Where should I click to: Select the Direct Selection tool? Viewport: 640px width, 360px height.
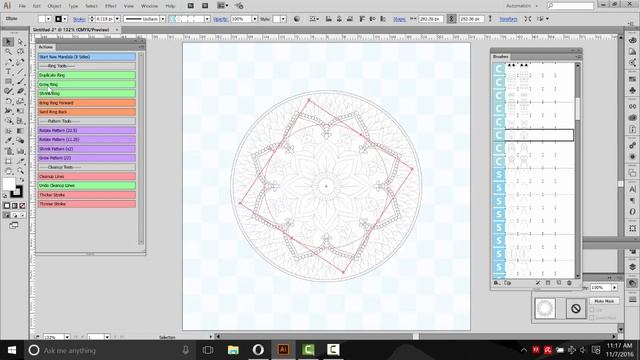(20, 42)
